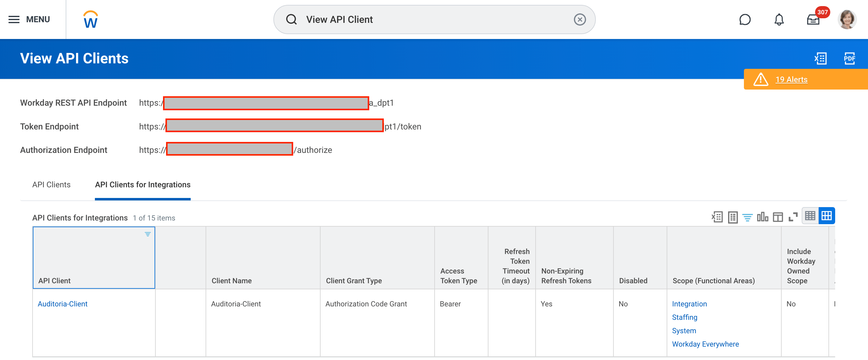Open the chart view for the grid data
Screen dimensions: 868x360
[x=763, y=217]
